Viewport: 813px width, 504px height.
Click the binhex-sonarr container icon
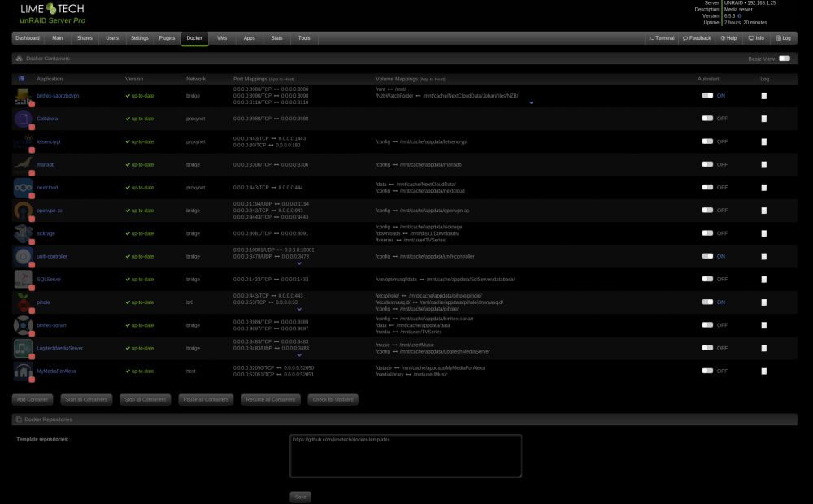pyautogui.click(x=24, y=326)
